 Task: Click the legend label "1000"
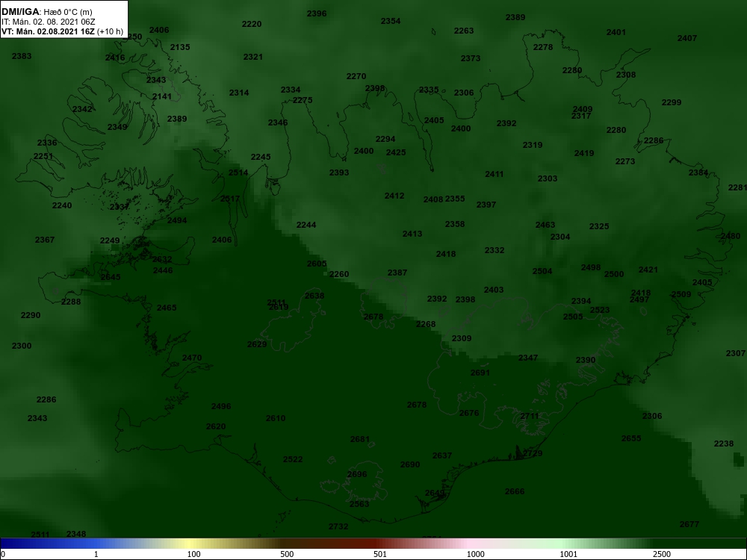[475, 554]
